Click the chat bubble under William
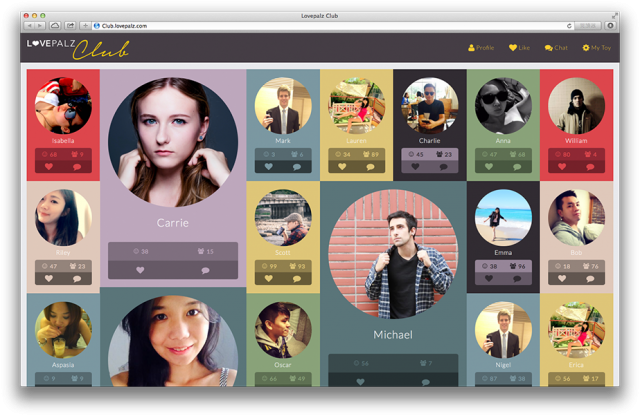The height and width of the screenshot is (416, 640). point(591,167)
